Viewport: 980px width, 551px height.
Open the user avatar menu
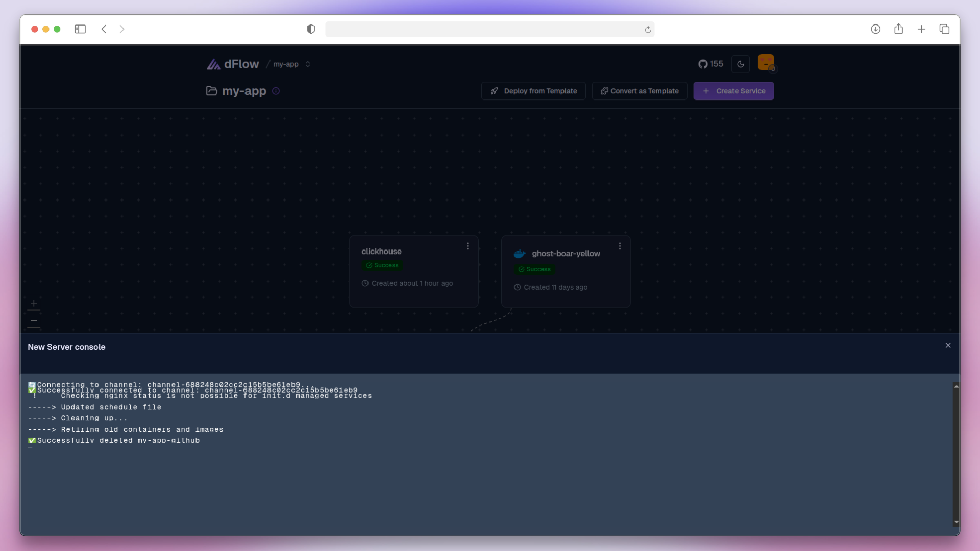tap(766, 63)
